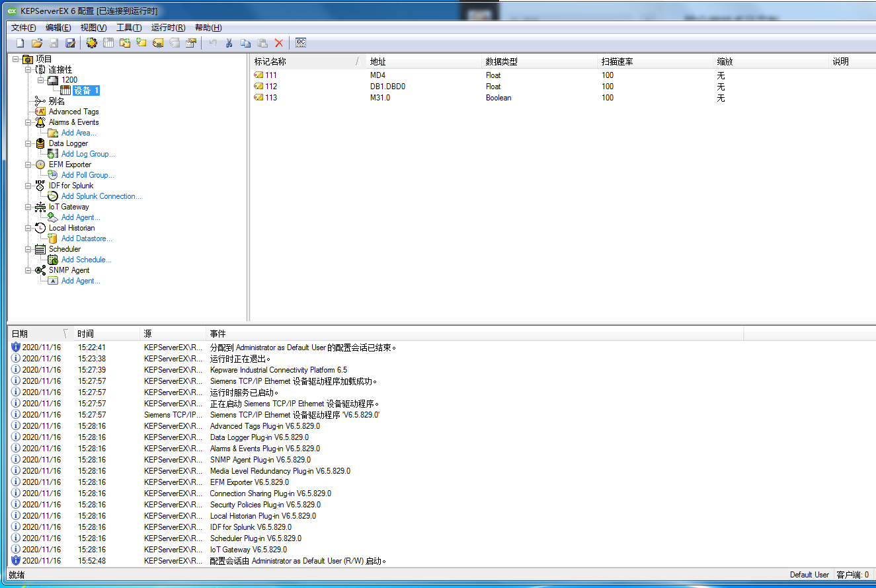Open the 运行时 menu
The image size is (876, 588).
point(167,28)
